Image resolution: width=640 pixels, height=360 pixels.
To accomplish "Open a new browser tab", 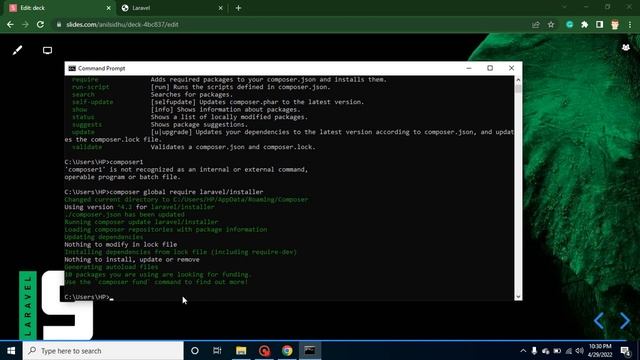I will click(238, 8).
